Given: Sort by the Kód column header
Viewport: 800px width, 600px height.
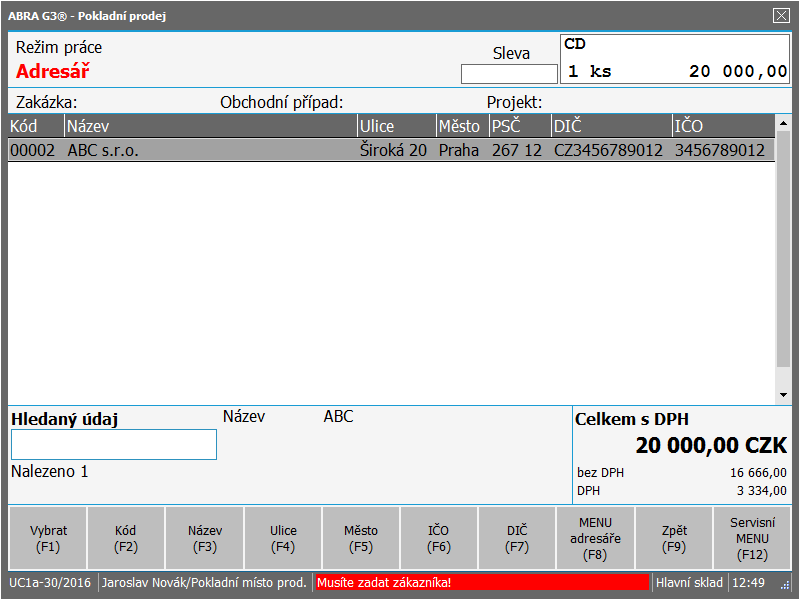Looking at the screenshot, I should coord(36,126).
